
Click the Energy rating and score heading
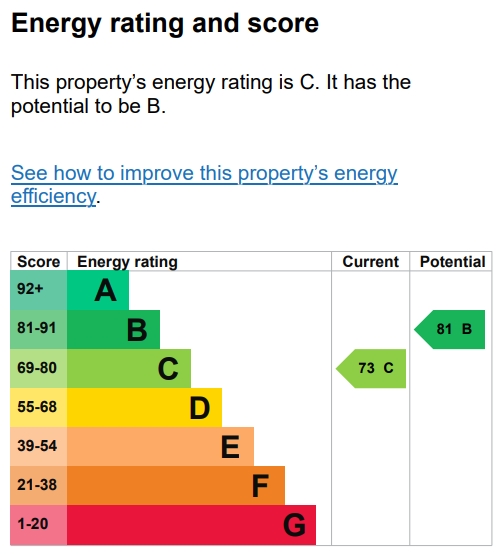(165, 24)
